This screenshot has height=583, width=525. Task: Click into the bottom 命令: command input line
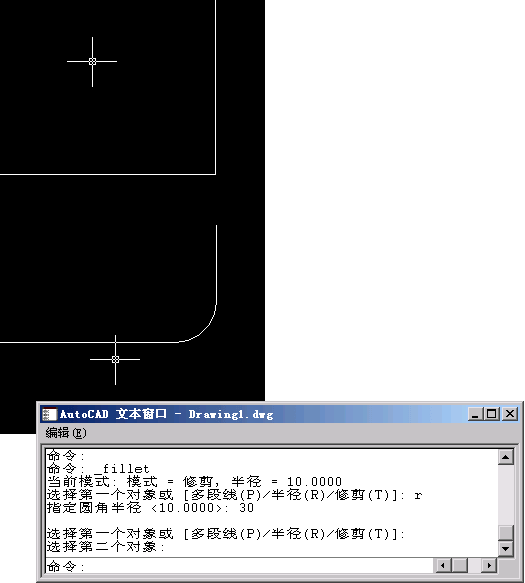(x=240, y=566)
